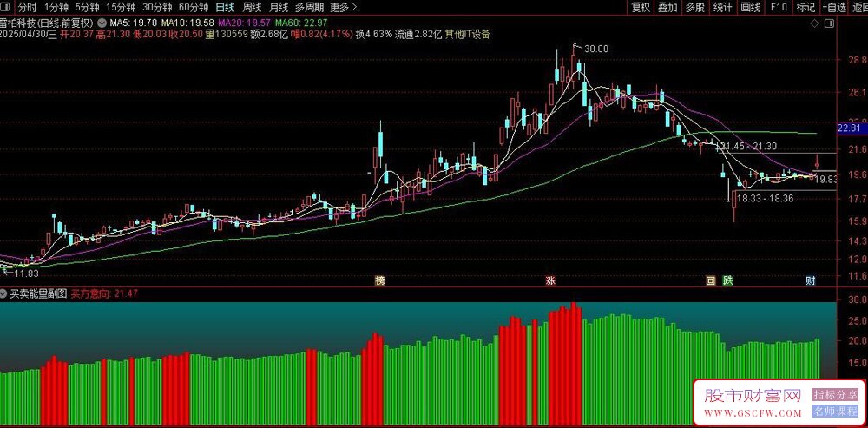Screen dimensions: 868x428
Task: Click the 标记 mark button
Action: (806, 7)
